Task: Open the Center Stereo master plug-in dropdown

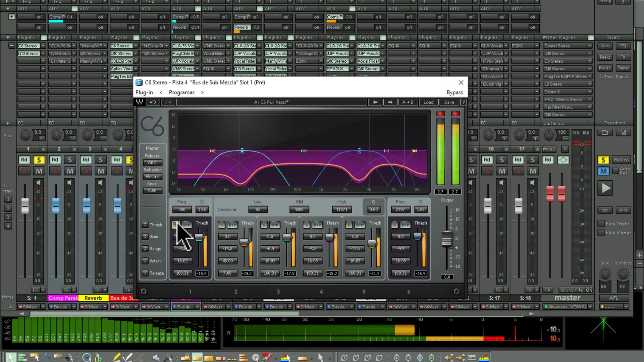Action: (589, 46)
